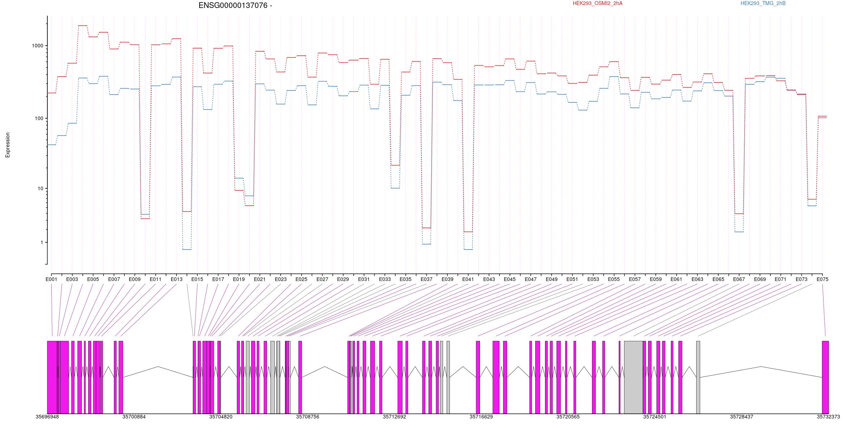Click exon label E013
The height and width of the screenshot is (434, 868).
(176, 279)
